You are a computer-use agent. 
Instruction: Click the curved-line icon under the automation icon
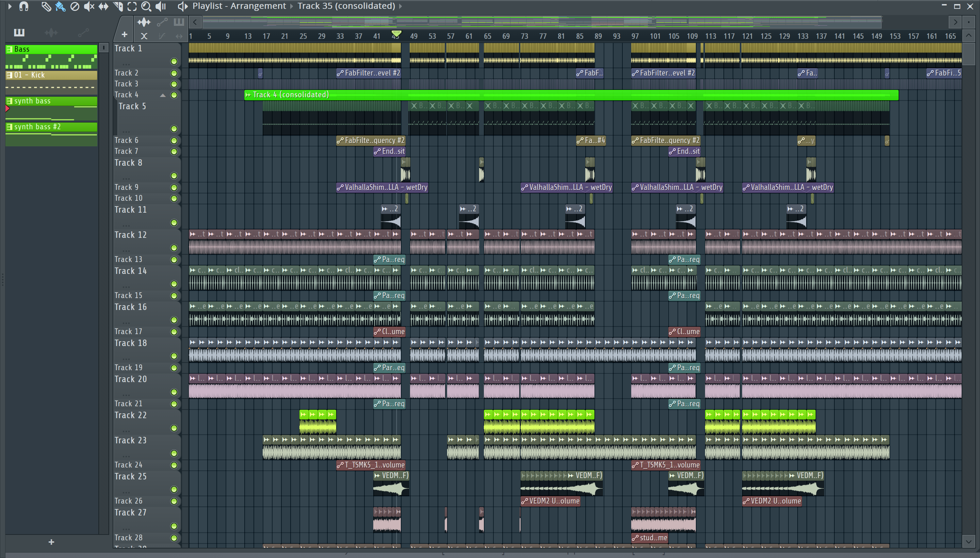tap(162, 36)
